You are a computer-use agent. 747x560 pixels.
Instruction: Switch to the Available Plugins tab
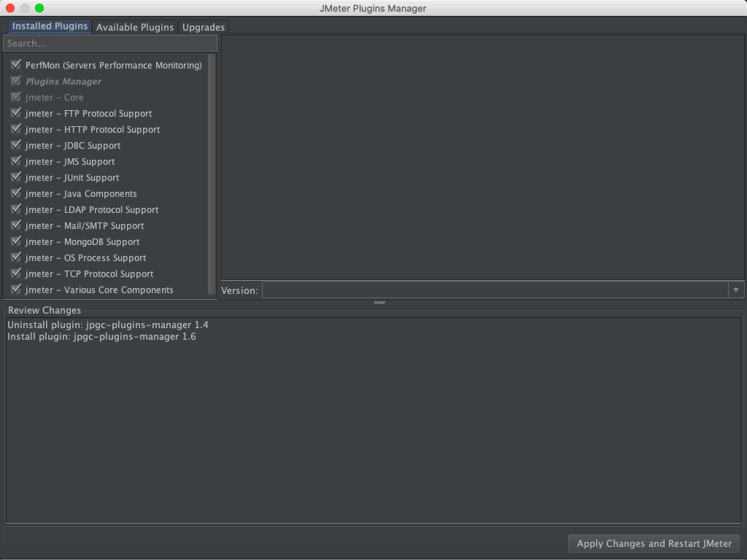coord(135,27)
